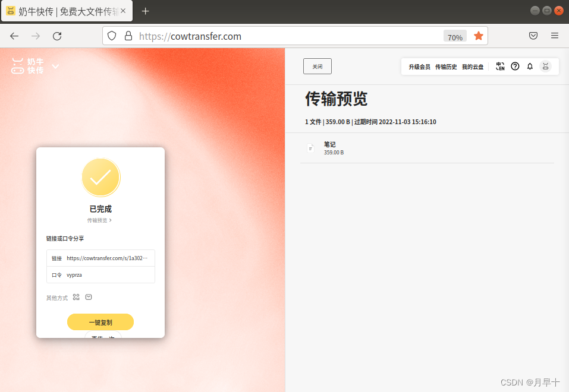This screenshot has width=569, height=392.
Task: Close the 奶牛快传 tab
Action: 124,11
